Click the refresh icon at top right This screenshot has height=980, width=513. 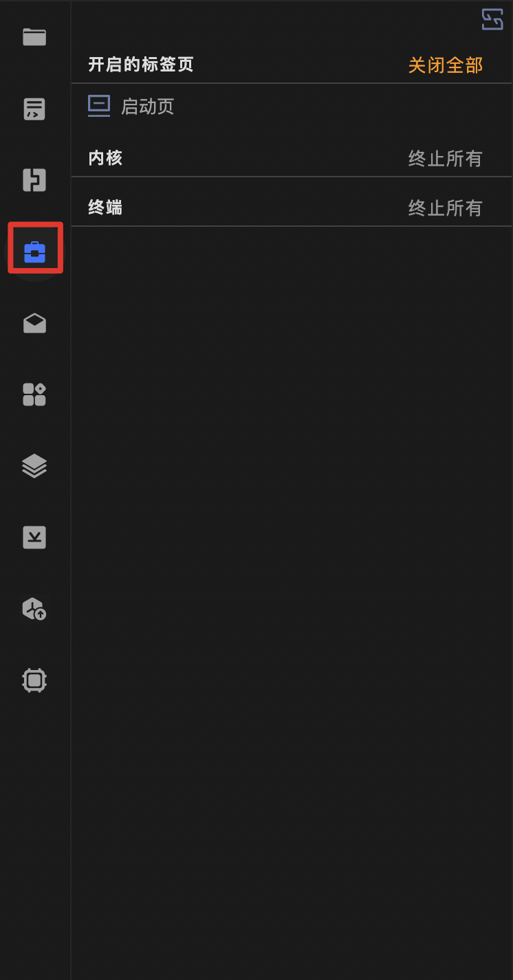(x=492, y=19)
